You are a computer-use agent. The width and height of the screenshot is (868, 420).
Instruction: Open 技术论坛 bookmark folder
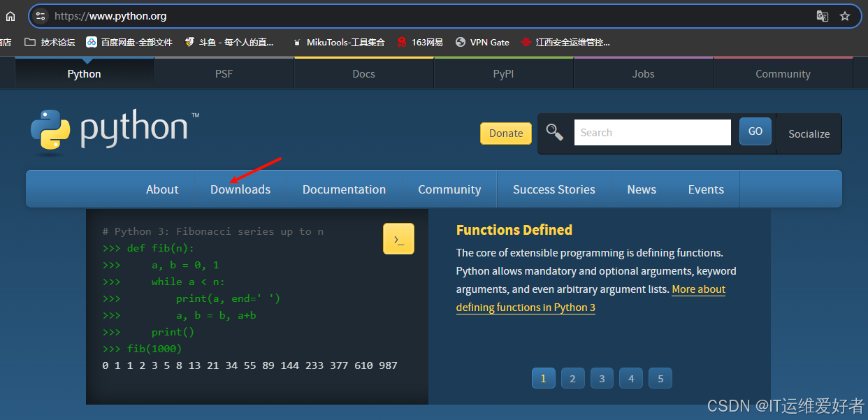(50, 42)
